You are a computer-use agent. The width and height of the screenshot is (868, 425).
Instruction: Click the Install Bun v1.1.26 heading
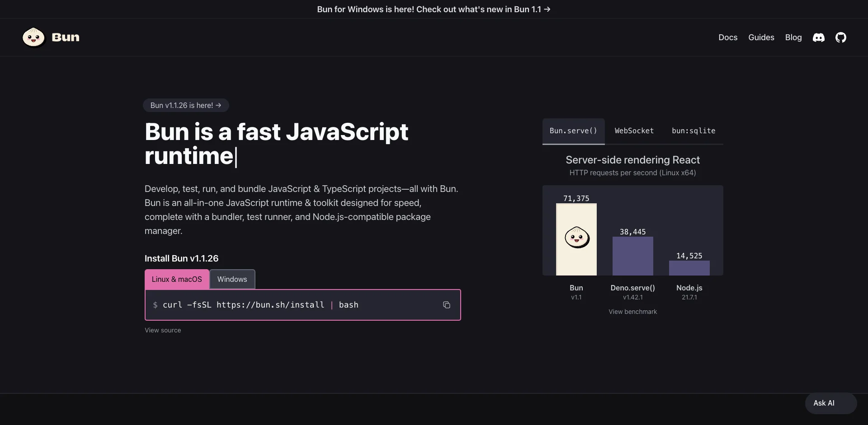(181, 258)
